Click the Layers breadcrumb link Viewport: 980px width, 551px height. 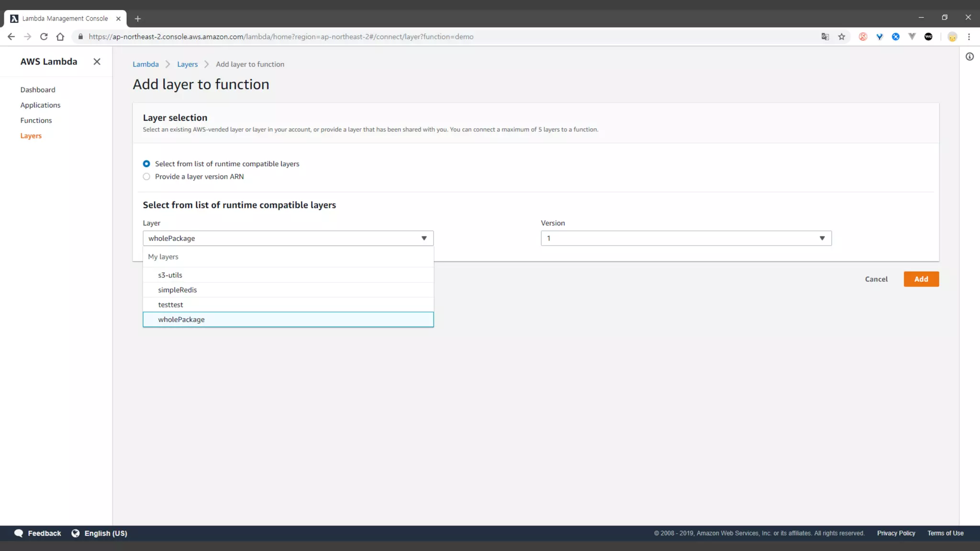(x=187, y=65)
